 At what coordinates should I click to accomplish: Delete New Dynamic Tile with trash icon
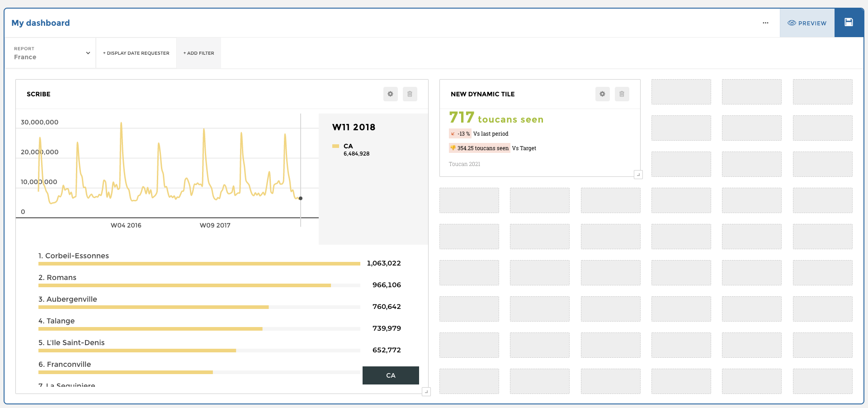point(622,94)
